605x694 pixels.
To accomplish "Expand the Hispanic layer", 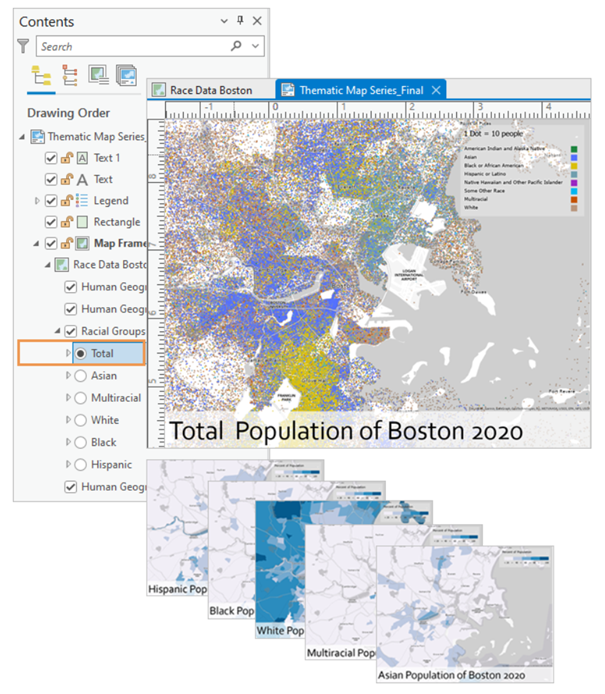I will [68, 464].
